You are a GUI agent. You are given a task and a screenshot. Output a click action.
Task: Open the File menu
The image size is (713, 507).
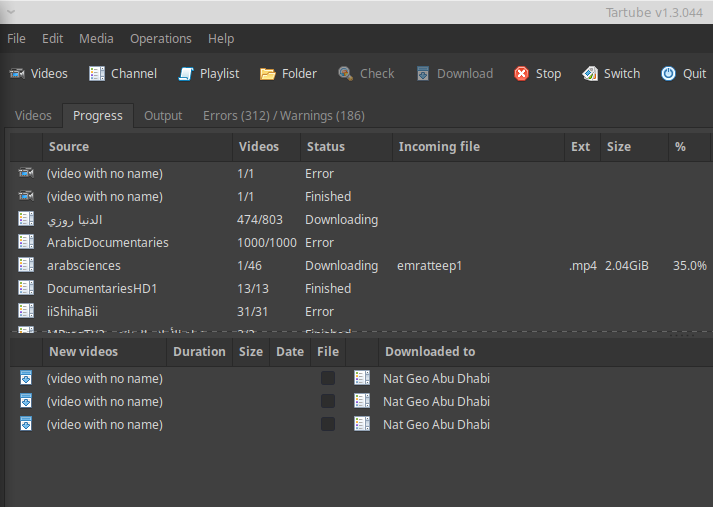(x=16, y=39)
